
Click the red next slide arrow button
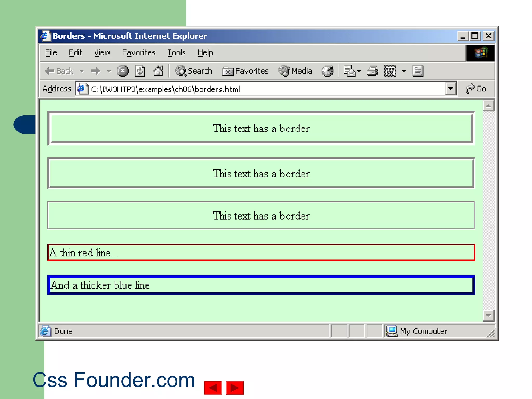[235, 388]
